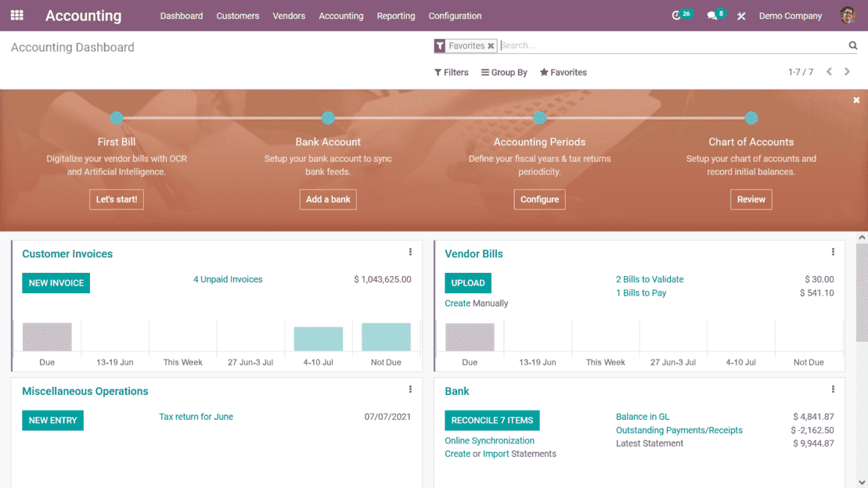Go to next page arrow

[847, 71]
